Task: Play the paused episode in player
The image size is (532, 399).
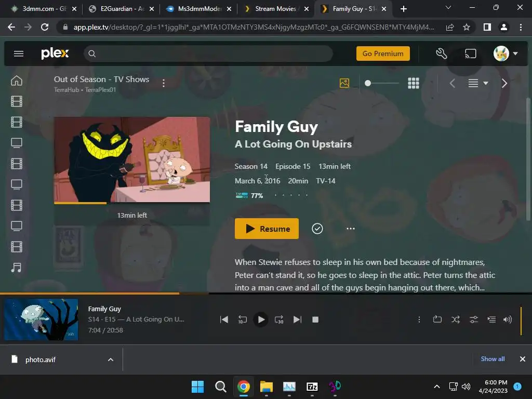Action: click(x=261, y=320)
